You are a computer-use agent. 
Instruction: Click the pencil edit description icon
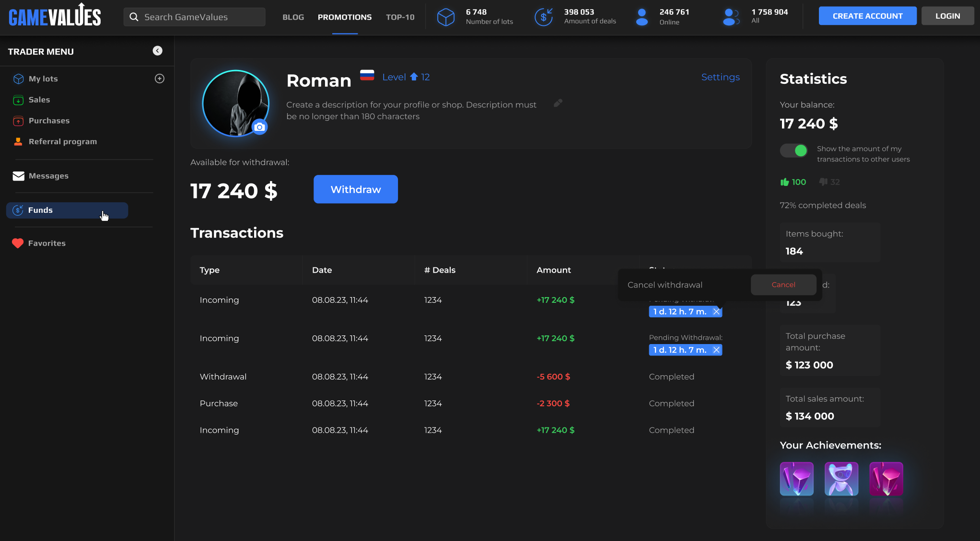tap(558, 103)
